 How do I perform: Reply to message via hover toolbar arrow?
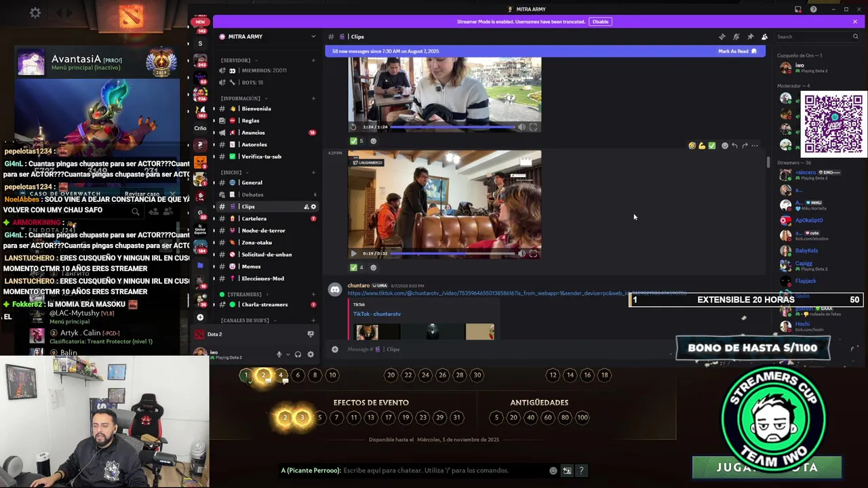tap(734, 146)
